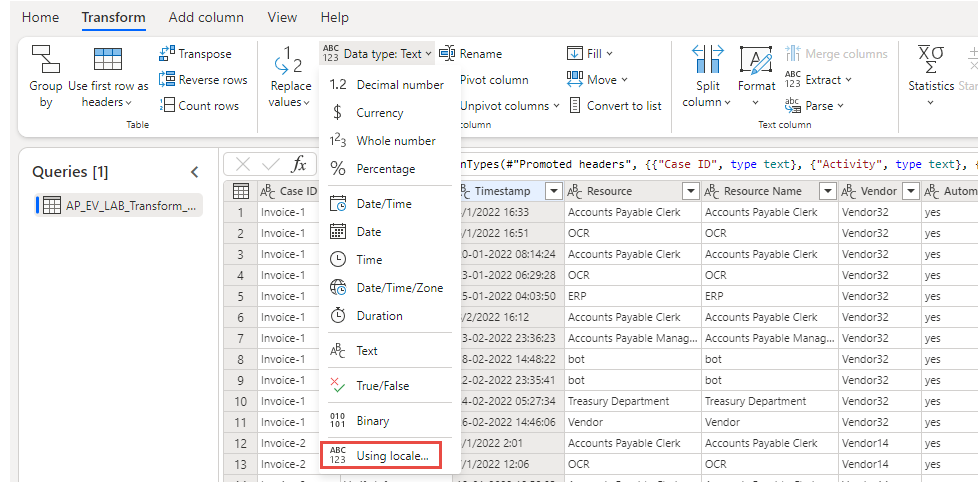Collapse the Queries pane chevron
The height and width of the screenshot is (482, 978).
click(x=195, y=172)
